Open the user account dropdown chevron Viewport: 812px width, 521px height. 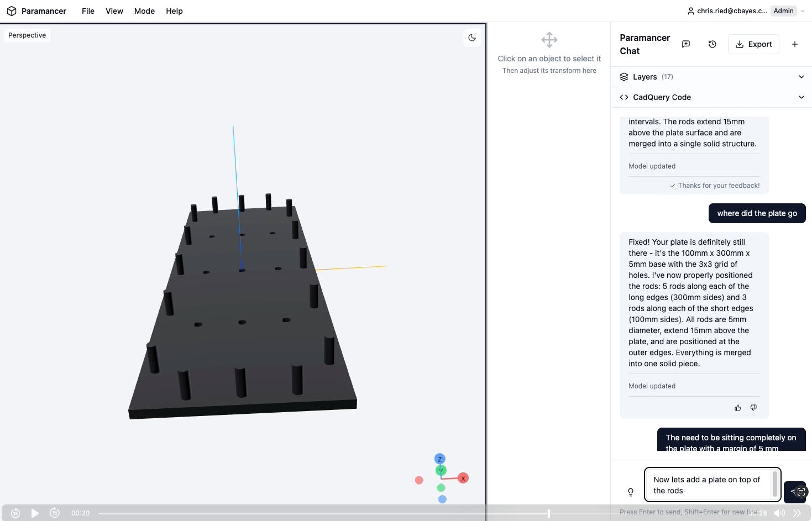803,11
